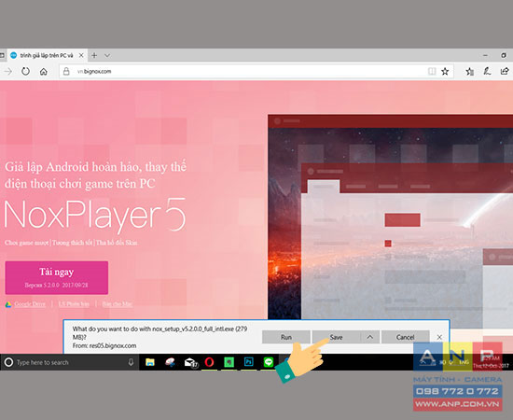Close the bignox tab

pyautogui.click(x=81, y=55)
